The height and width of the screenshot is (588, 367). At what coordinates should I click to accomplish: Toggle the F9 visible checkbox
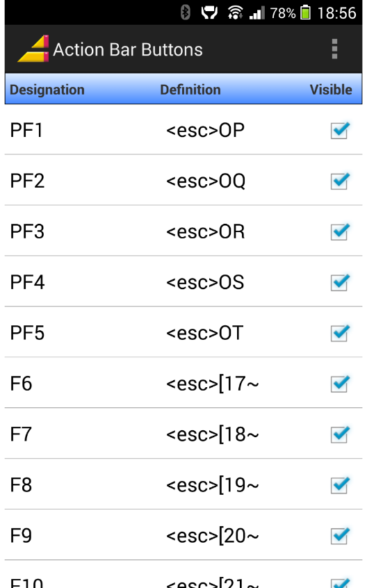point(340,535)
